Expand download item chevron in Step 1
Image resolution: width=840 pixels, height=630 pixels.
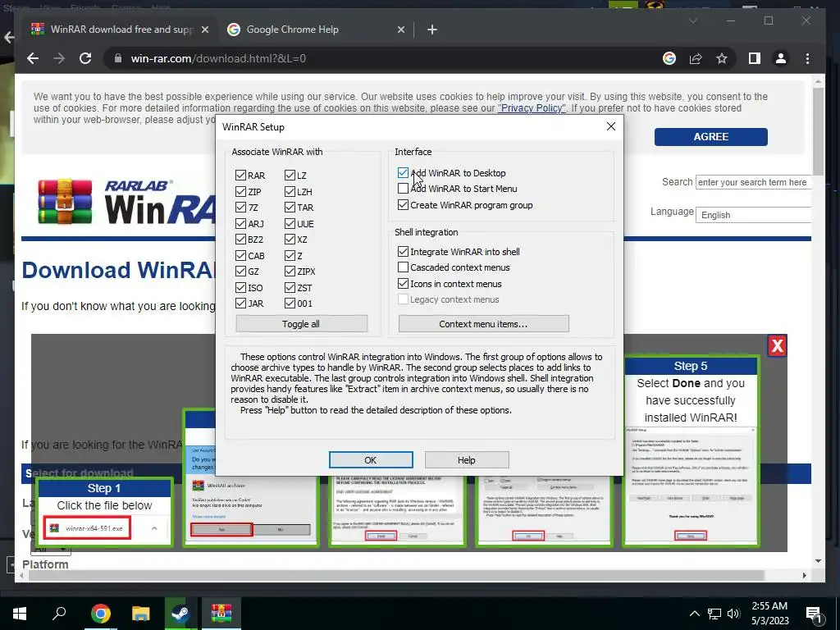coord(154,528)
